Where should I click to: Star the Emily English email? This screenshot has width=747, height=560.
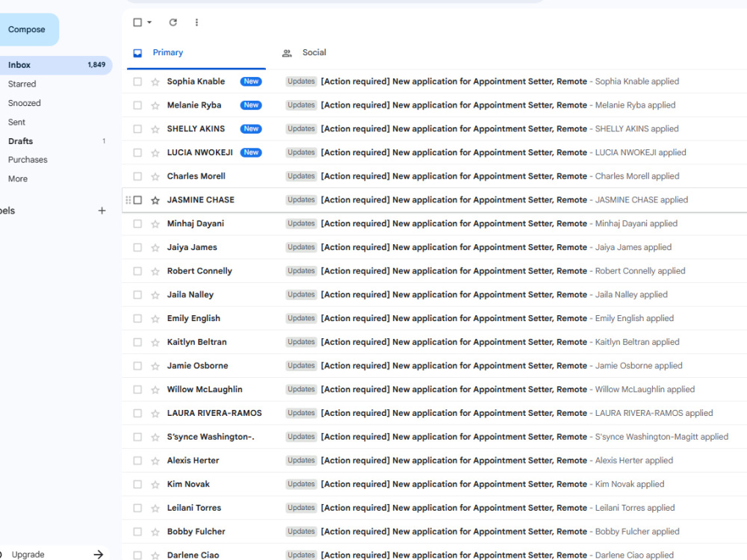click(x=155, y=319)
